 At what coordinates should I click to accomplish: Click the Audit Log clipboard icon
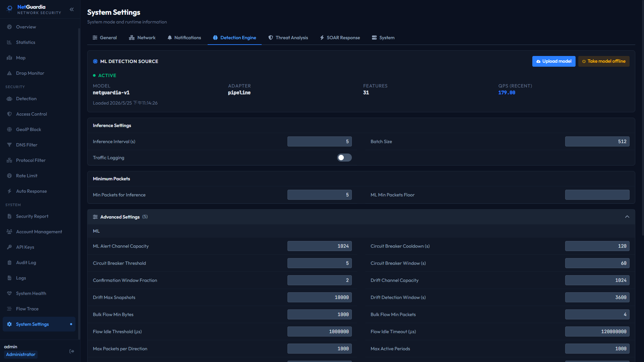[9, 262]
